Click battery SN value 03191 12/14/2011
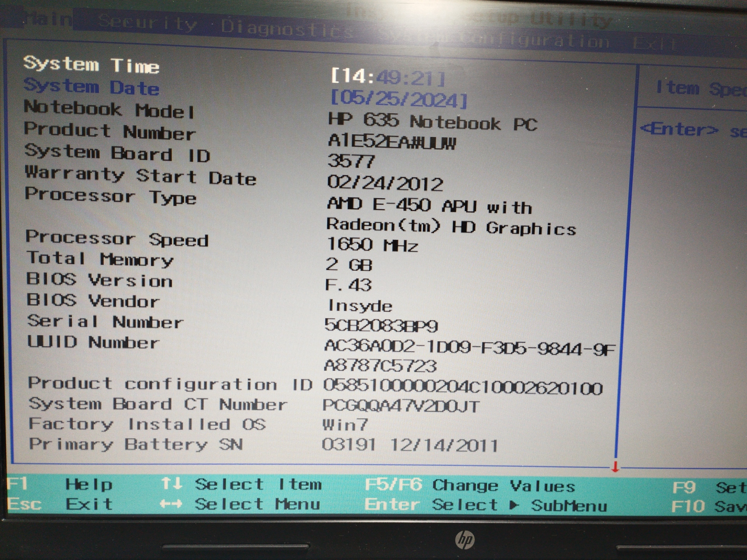747x560 pixels. pyautogui.click(x=410, y=445)
